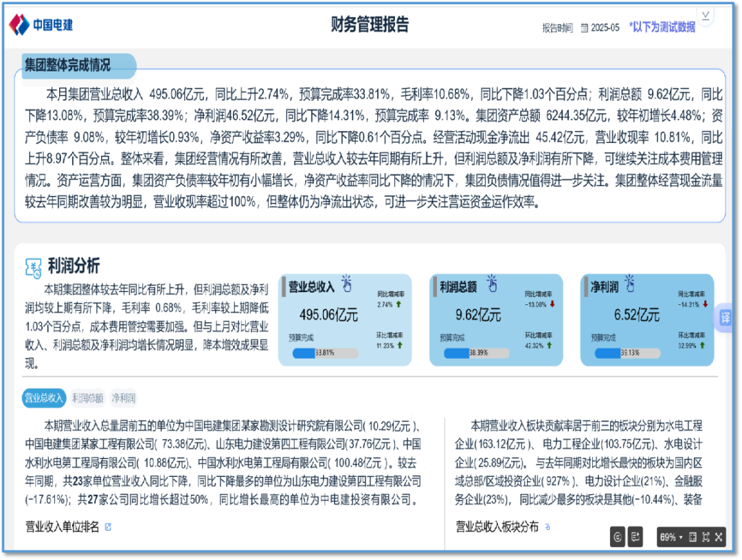This screenshot has height=560, width=742.
Task: Click the 营业总收入 card title
Action: click(x=311, y=287)
